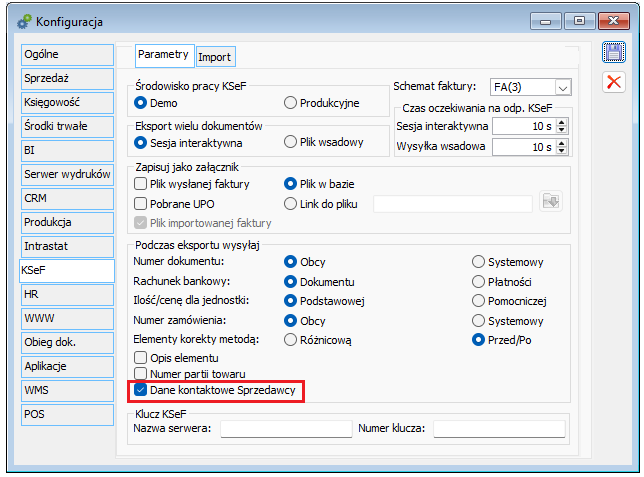
Task: Open the Księgowość side tab
Action: [65, 102]
